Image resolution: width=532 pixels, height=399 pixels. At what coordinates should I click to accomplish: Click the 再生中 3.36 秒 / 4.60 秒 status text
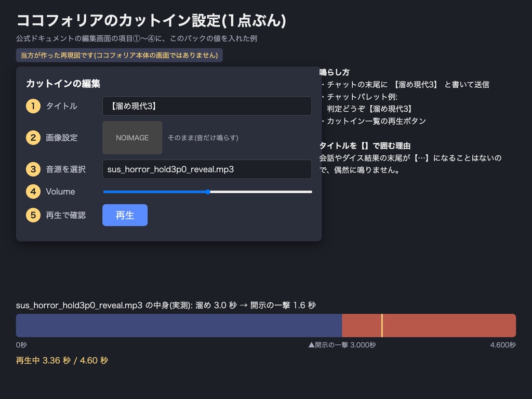coord(62,361)
